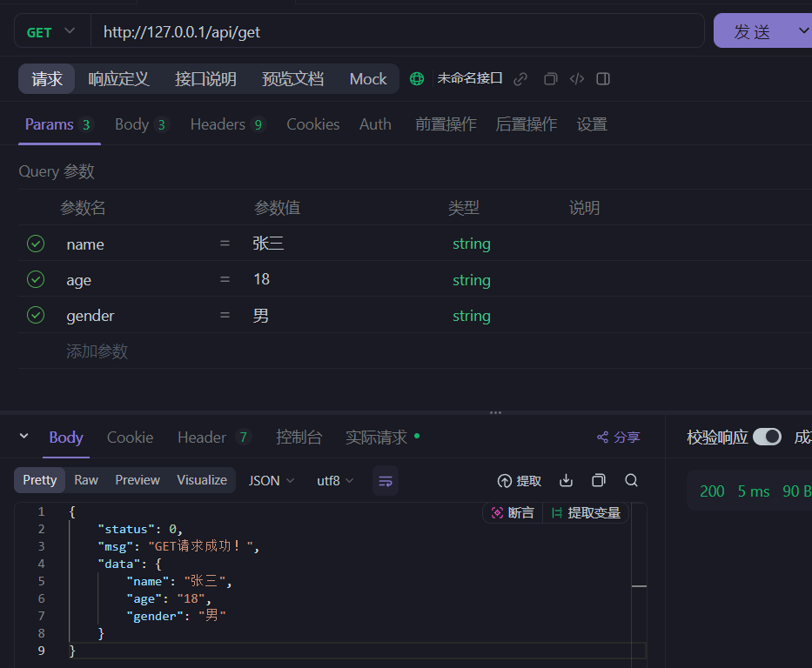Click the age value 18
The width and height of the screenshot is (812, 668).
(x=261, y=279)
